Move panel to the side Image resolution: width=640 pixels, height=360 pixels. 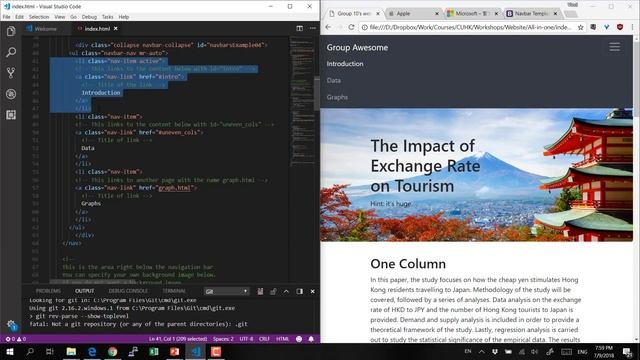tap(300, 291)
